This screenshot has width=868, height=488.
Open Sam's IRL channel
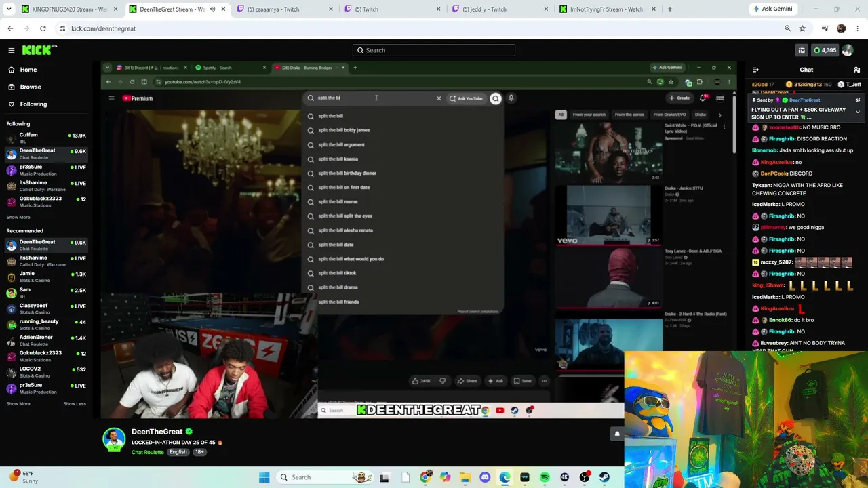(x=46, y=293)
